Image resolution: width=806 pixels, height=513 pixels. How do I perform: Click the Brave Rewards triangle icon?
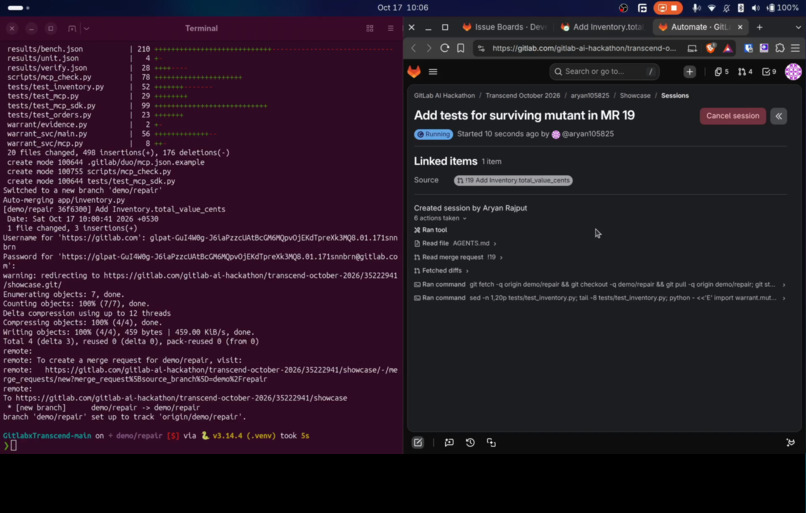pos(727,48)
